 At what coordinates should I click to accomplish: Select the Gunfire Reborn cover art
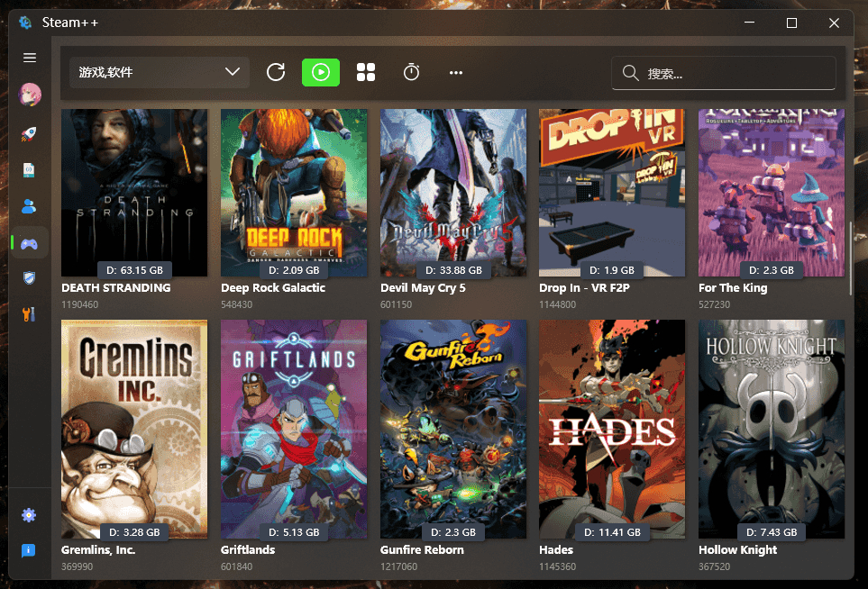pyautogui.click(x=453, y=430)
